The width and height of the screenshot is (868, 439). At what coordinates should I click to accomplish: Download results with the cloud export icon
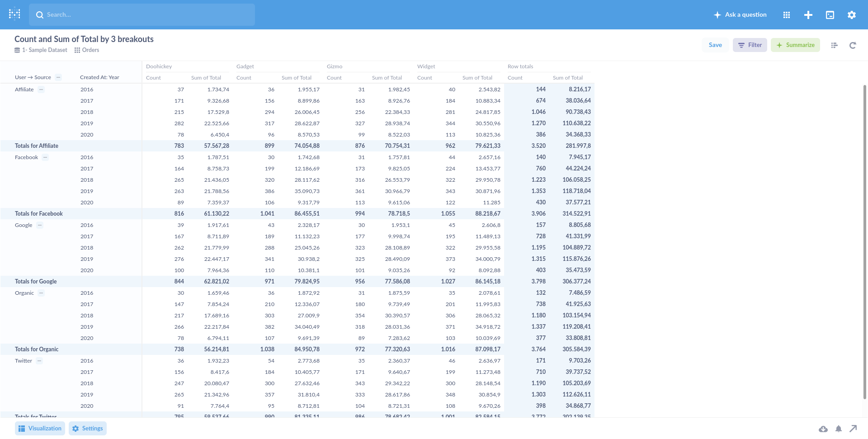(824, 428)
